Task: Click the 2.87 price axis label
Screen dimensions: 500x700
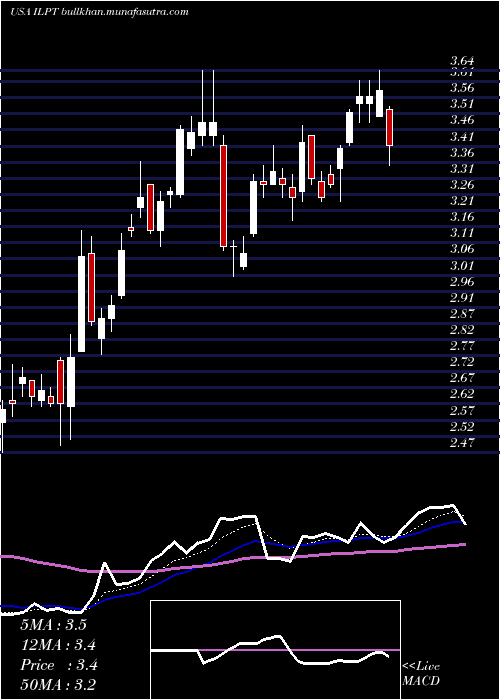Action: [462, 313]
